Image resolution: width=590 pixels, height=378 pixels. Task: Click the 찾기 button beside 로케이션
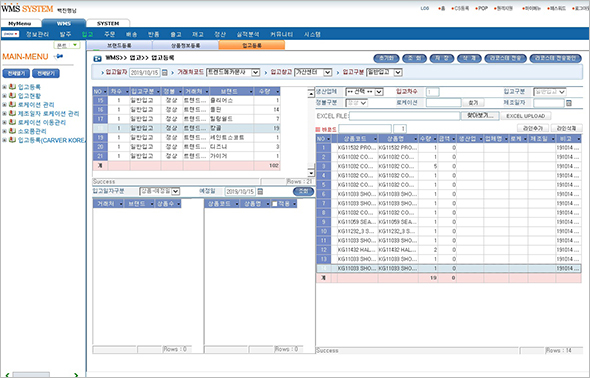473,103
